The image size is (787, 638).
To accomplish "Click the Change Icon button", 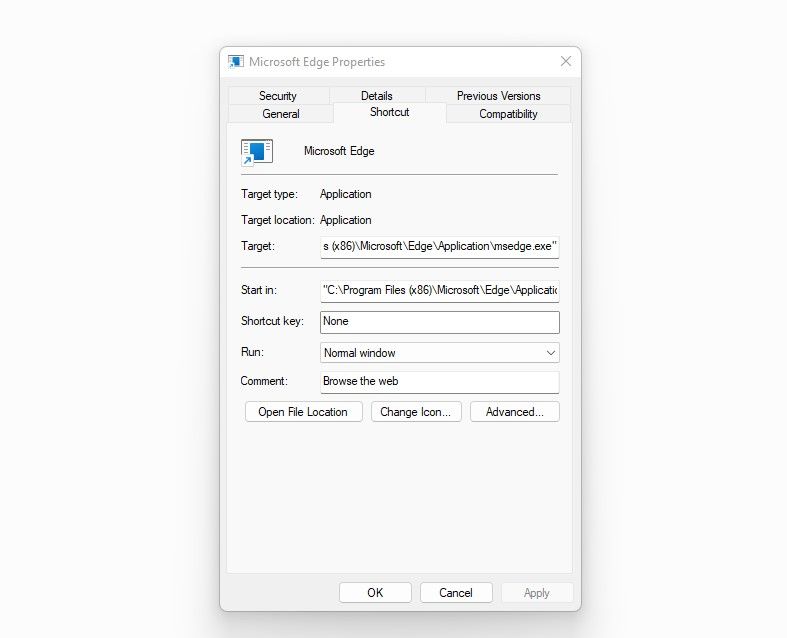I will [416, 412].
